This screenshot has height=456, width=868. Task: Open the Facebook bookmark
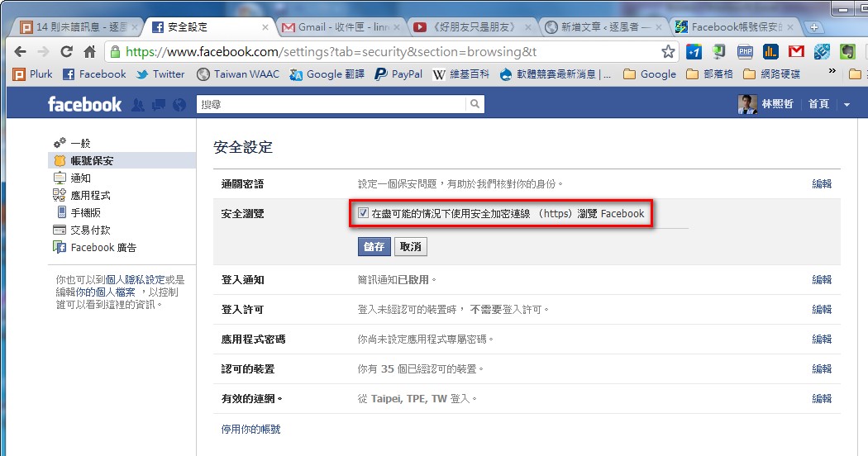tap(94, 74)
